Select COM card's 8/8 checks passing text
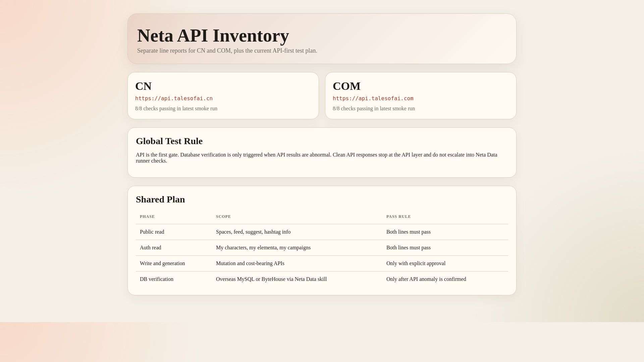The image size is (644, 362). (374, 109)
